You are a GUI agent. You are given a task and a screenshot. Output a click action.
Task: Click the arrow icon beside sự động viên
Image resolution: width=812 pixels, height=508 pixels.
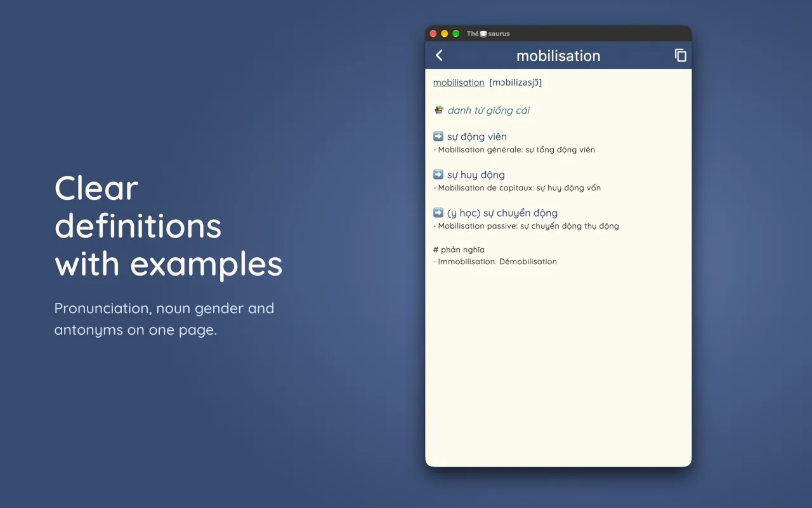(438, 137)
